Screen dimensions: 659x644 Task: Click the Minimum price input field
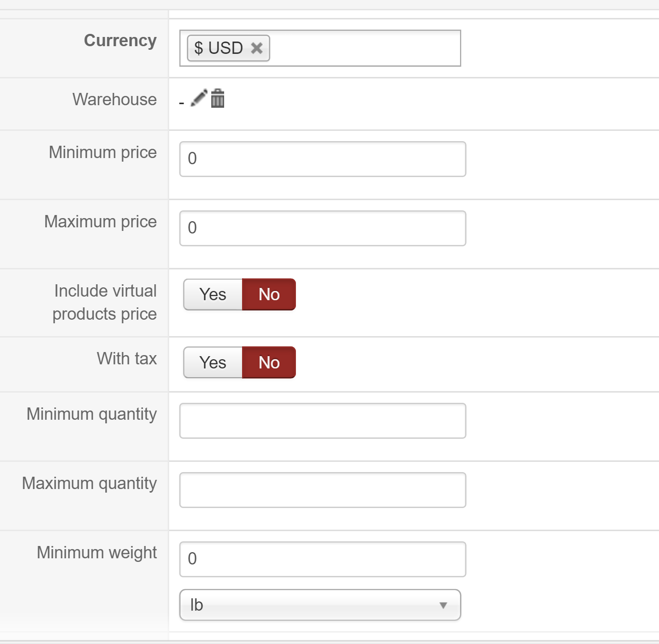(x=323, y=159)
